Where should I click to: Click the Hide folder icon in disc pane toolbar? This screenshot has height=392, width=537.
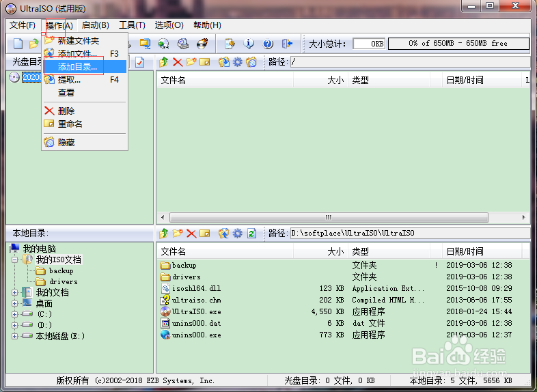click(x=251, y=62)
